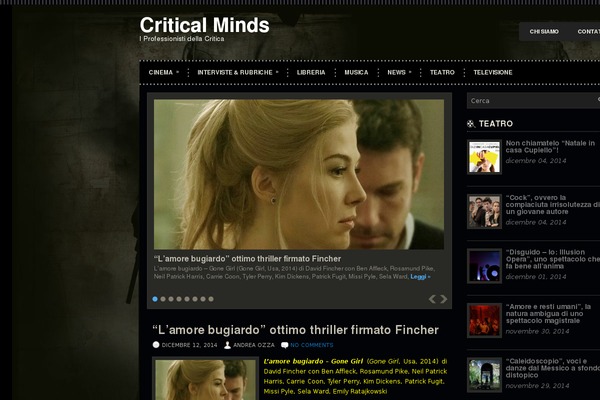The image size is (600, 400).
Task: Go to the Televisione section
Action: pyautogui.click(x=492, y=72)
